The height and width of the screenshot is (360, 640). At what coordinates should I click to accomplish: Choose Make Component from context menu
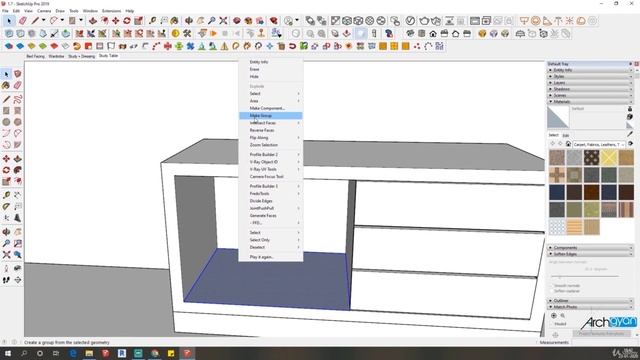(271, 109)
